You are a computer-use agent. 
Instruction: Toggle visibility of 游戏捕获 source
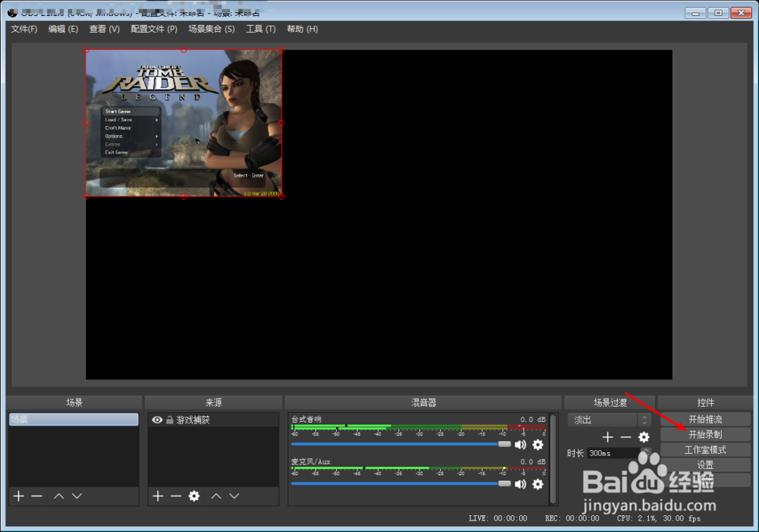coord(157,420)
